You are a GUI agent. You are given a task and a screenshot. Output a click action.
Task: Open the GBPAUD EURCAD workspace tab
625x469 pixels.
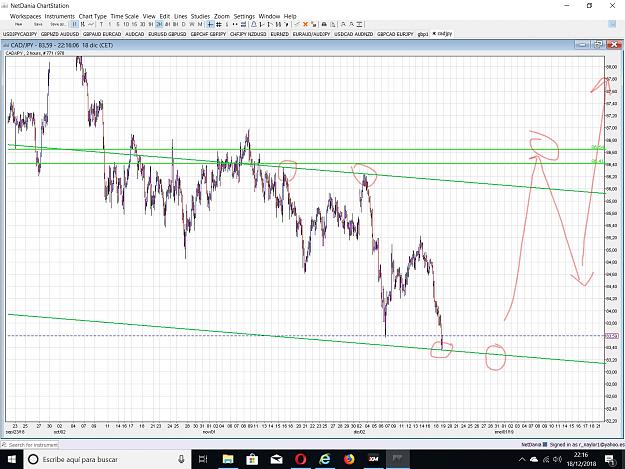(x=102, y=34)
